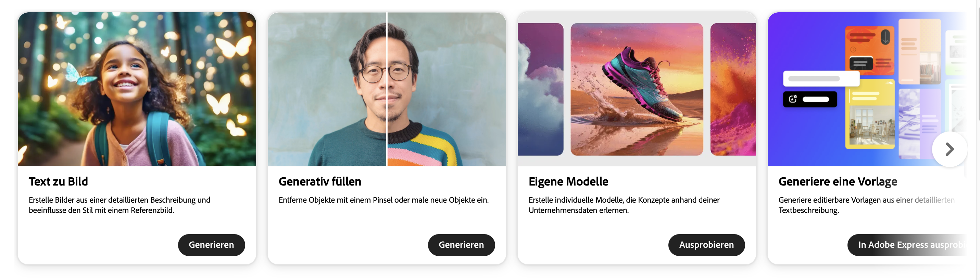Select the sneaker splash thumbnail
The height and width of the screenshot is (280, 980).
[637, 89]
